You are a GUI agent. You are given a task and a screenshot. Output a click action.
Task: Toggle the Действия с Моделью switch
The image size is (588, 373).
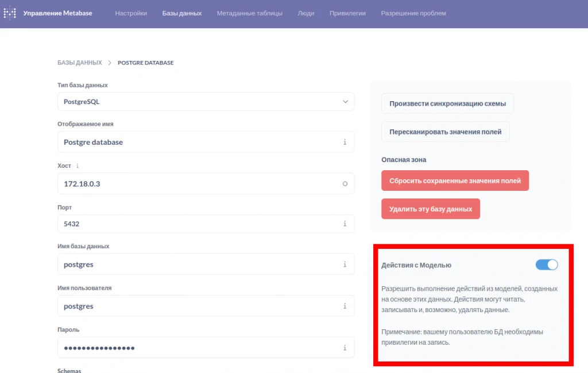pyautogui.click(x=547, y=264)
